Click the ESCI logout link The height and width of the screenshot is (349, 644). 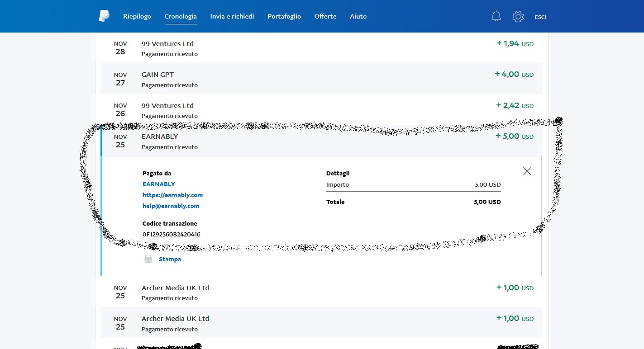tap(540, 17)
